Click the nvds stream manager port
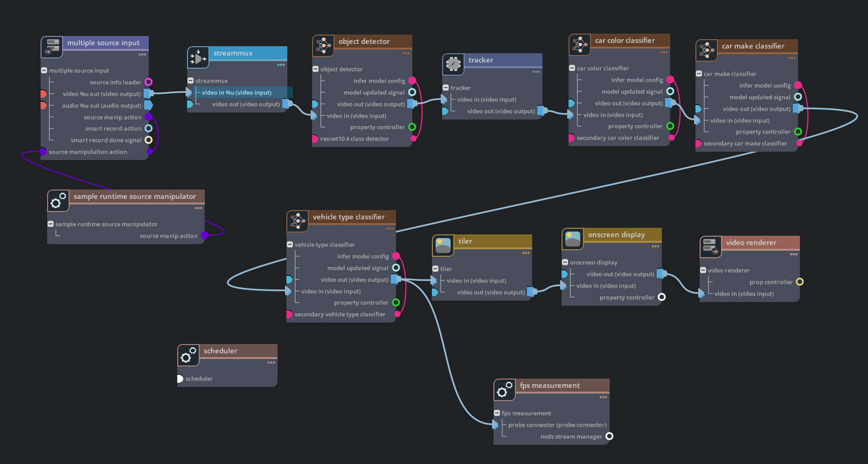This screenshot has width=868, height=464. [609, 436]
